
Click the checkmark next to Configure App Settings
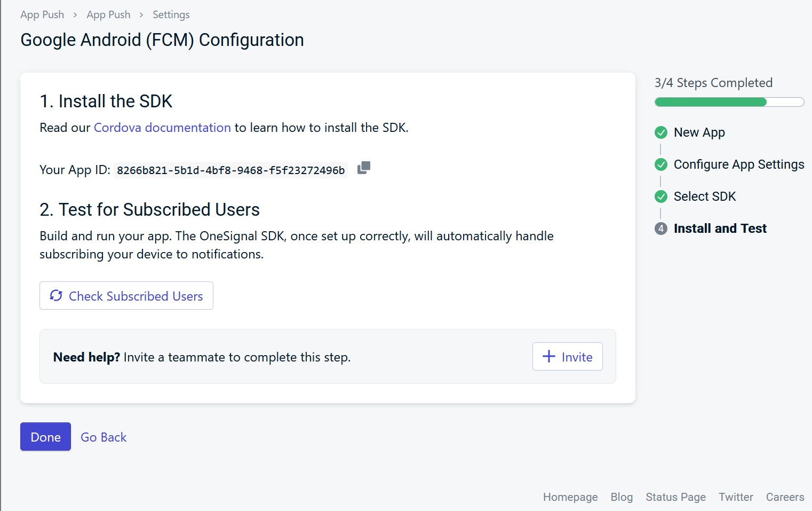(661, 164)
